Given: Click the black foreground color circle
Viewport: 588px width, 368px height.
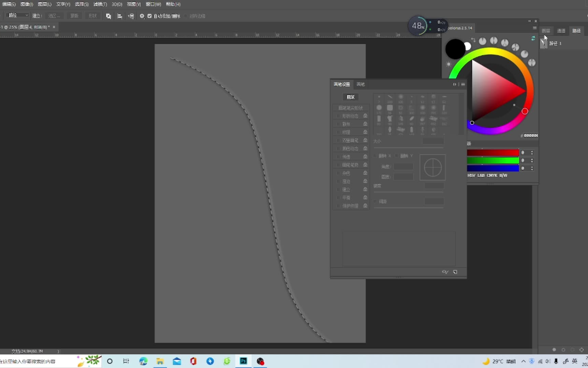Looking at the screenshot, I should [455, 49].
